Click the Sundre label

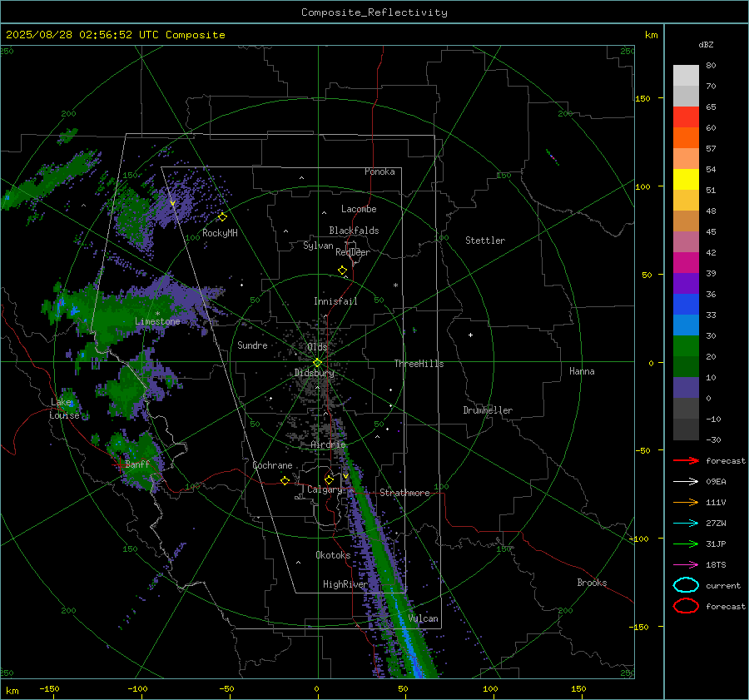(252, 345)
